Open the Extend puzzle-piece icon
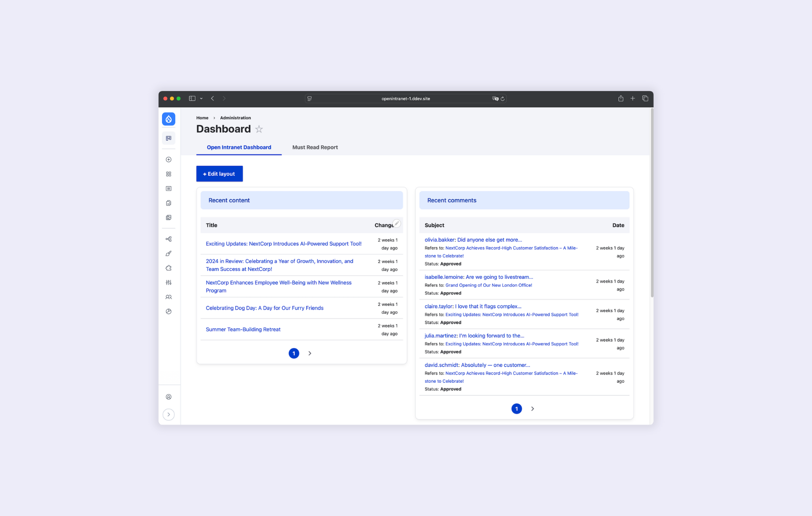The image size is (812, 516). pos(168,268)
